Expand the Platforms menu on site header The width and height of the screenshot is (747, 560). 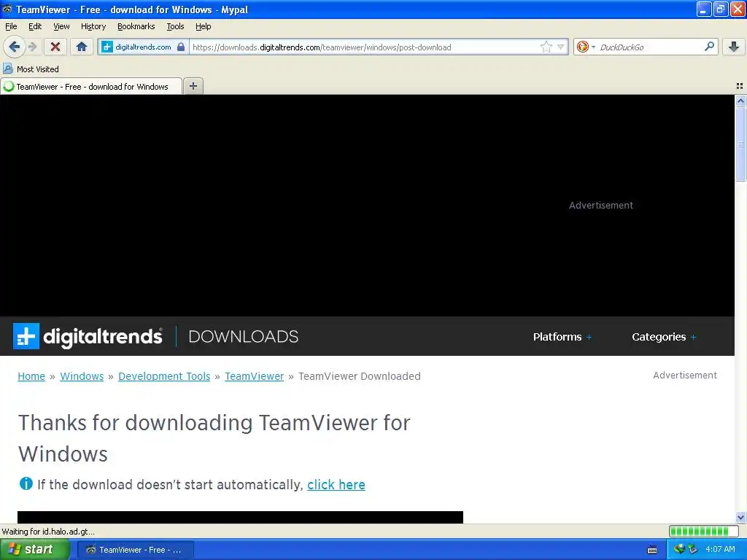[x=562, y=337]
